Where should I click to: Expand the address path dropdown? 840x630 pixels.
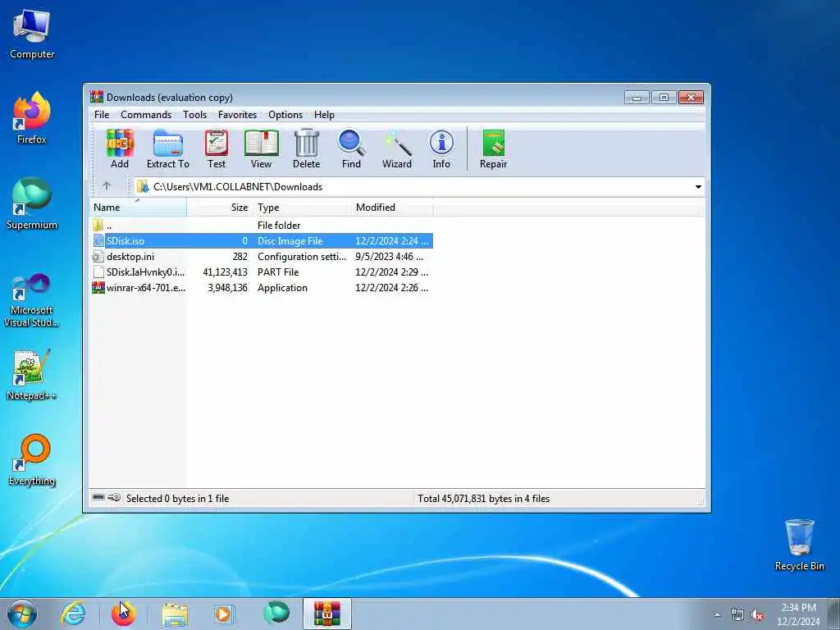(x=698, y=186)
